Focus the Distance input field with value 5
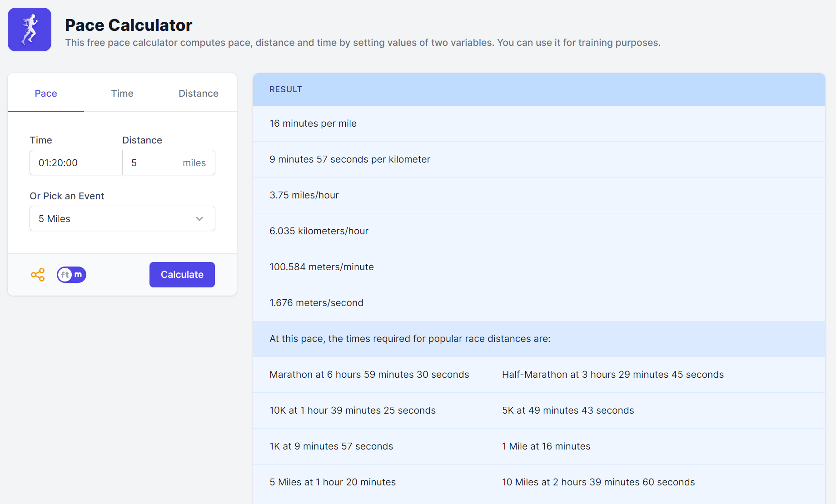The height and width of the screenshot is (504, 836). [152, 163]
